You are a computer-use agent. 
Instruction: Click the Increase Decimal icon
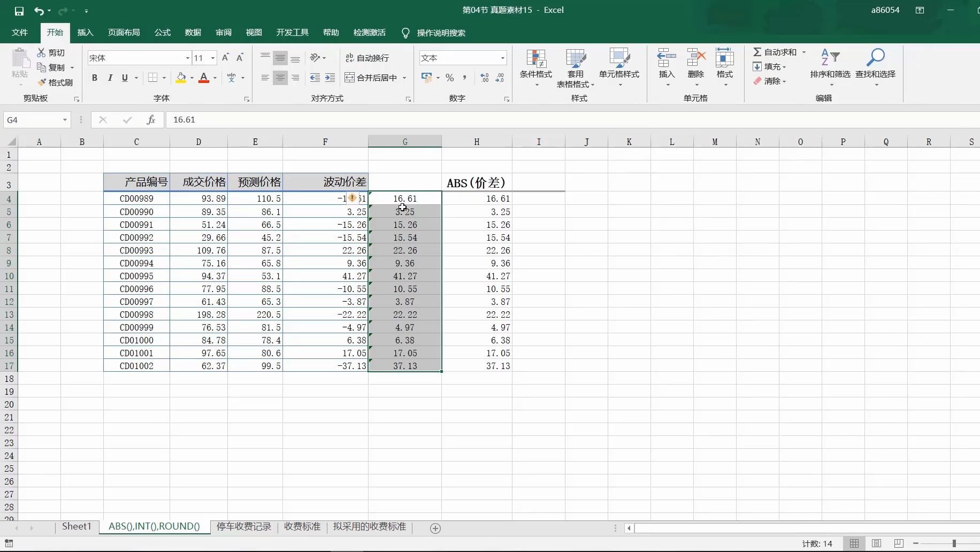tap(483, 78)
